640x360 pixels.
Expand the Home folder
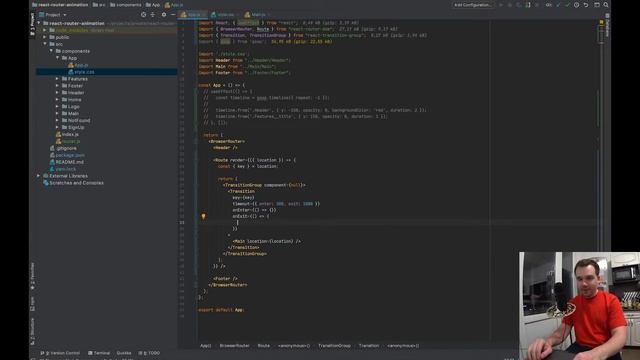pos(58,100)
